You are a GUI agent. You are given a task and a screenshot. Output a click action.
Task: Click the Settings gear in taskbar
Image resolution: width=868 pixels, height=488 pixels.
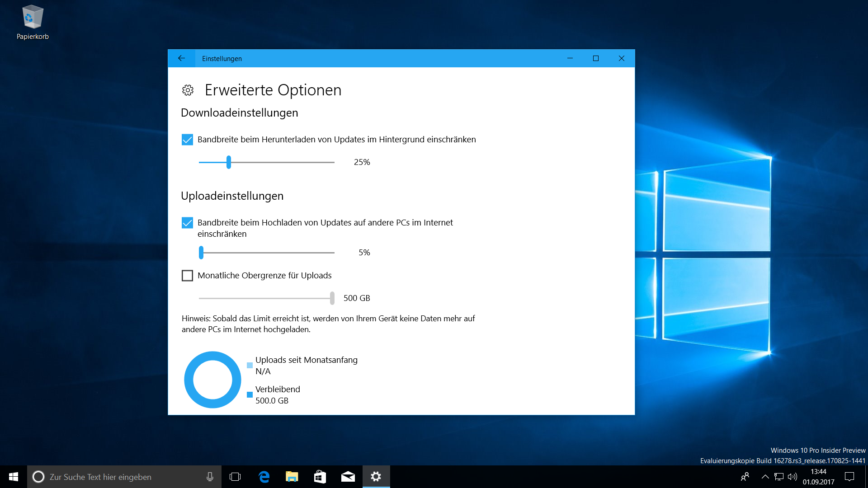376,477
